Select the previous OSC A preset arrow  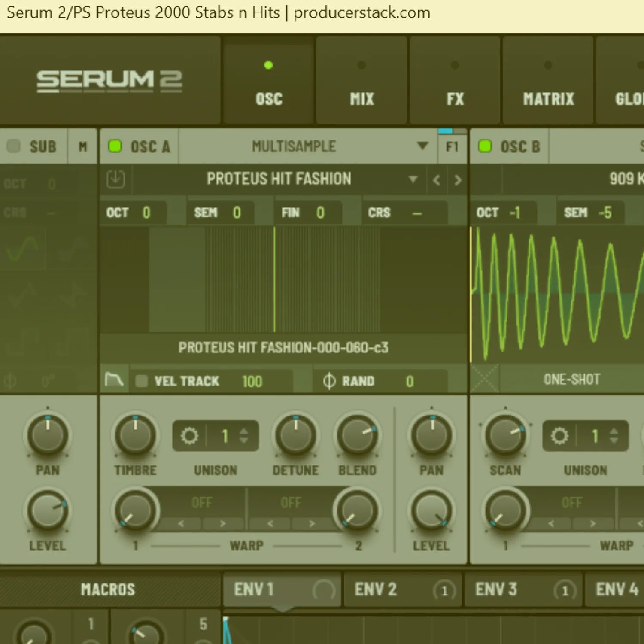[437, 180]
